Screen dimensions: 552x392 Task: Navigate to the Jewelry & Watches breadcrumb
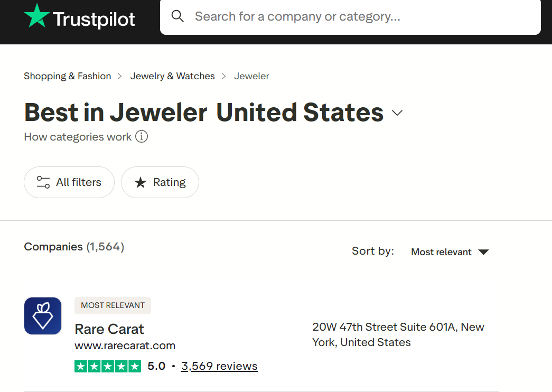pos(172,76)
